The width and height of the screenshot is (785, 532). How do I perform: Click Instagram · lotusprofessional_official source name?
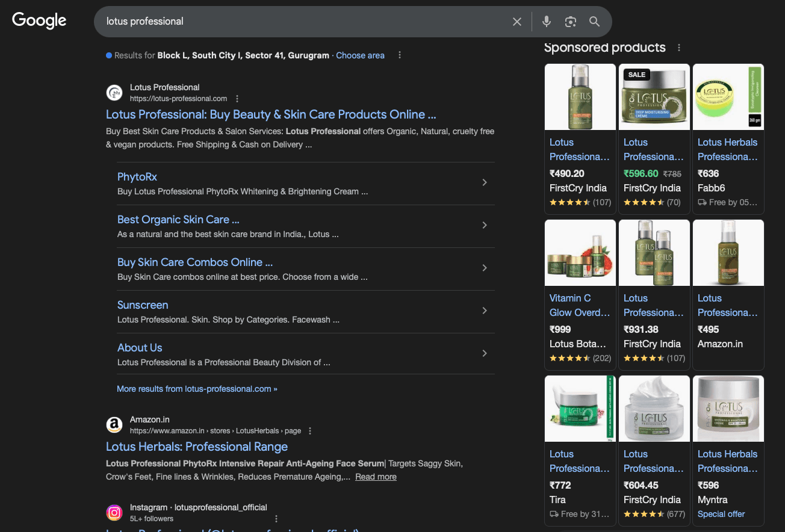pos(199,507)
